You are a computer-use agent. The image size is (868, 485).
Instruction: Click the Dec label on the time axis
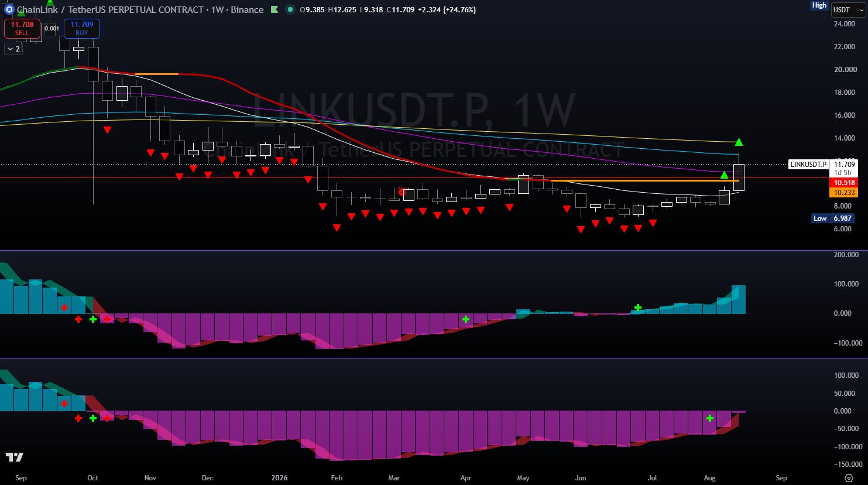(x=208, y=478)
